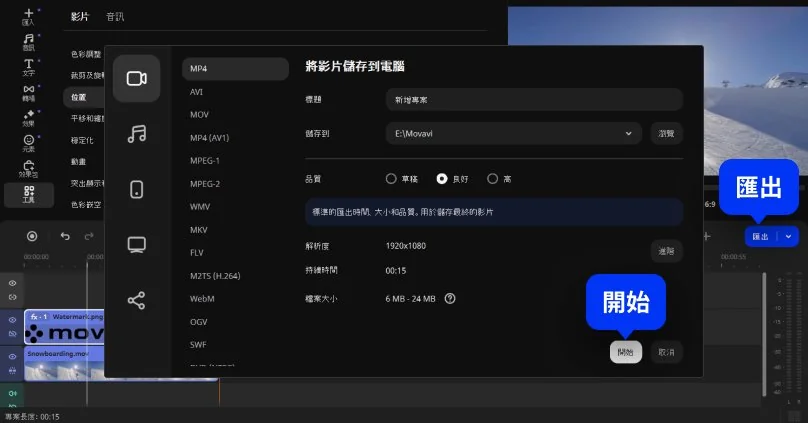
Task: Select the M2TS (H.264) format
Action: click(x=215, y=276)
